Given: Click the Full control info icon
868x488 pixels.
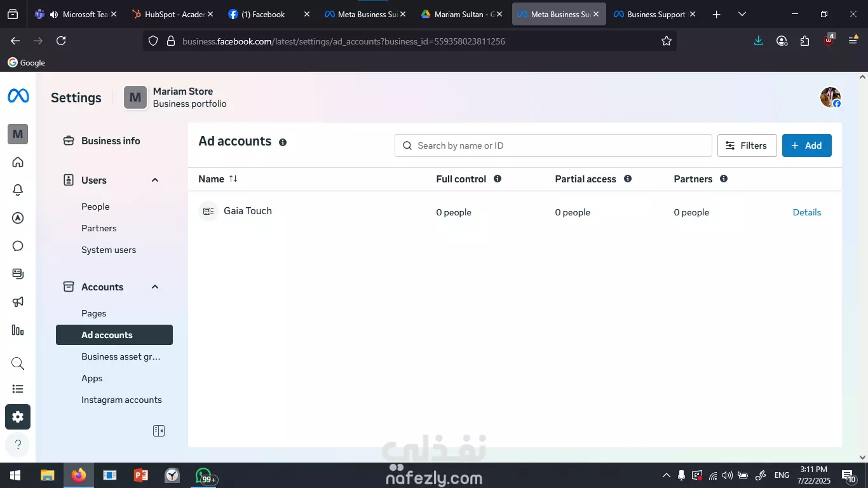Looking at the screenshot, I should (x=498, y=179).
